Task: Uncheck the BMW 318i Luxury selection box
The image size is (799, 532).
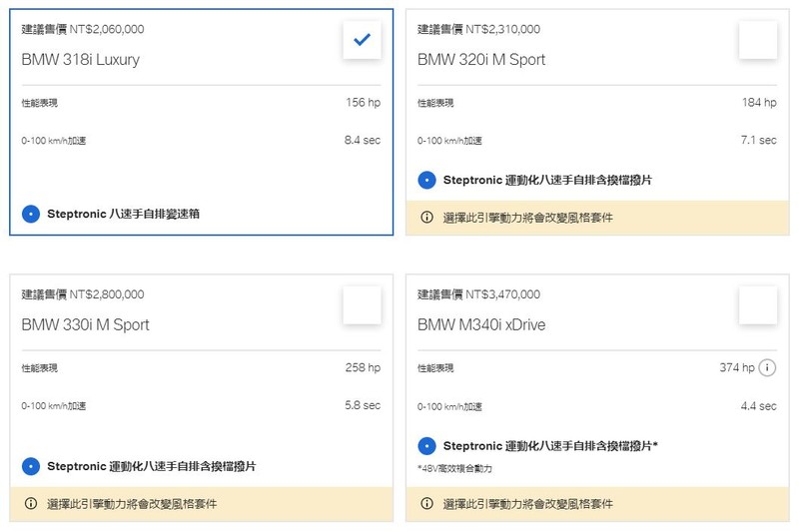Action: (362, 40)
